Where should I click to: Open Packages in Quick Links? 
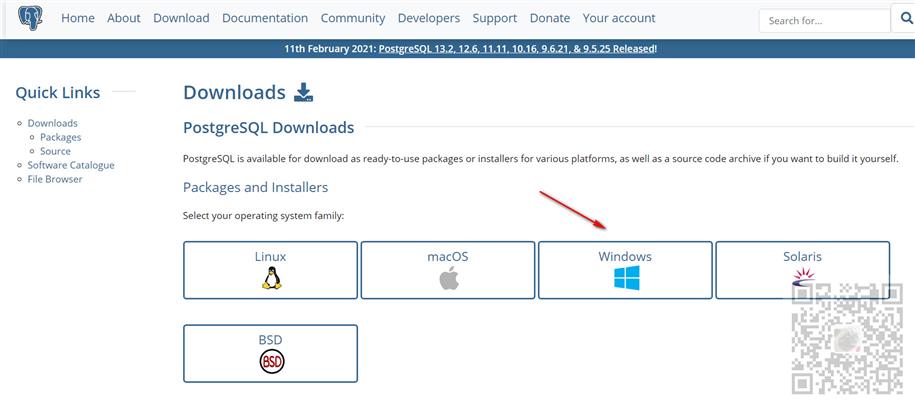coord(61,137)
